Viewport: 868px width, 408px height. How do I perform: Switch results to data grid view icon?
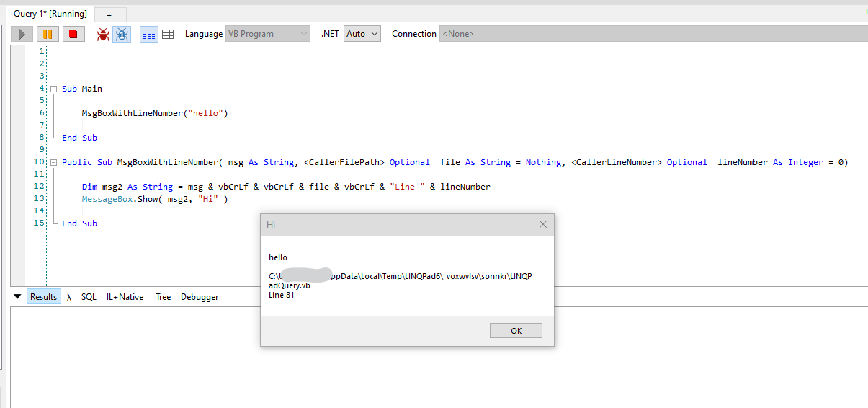click(168, 34)
